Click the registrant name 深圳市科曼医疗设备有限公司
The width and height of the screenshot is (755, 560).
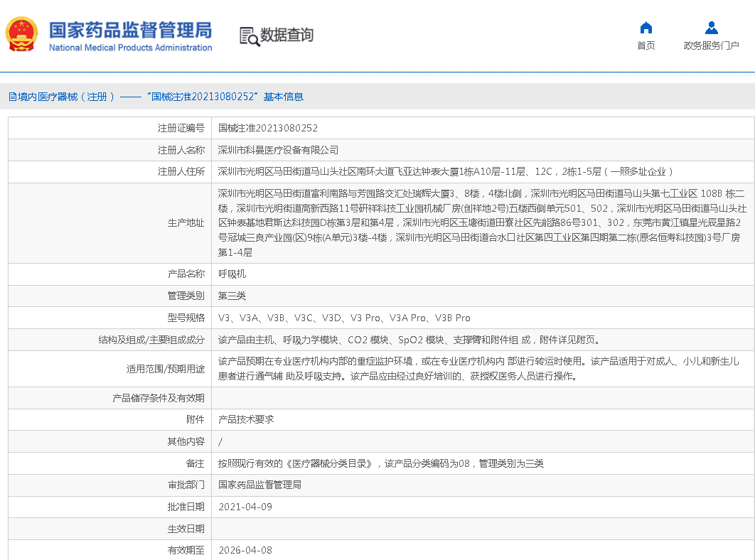coord(278,150)
